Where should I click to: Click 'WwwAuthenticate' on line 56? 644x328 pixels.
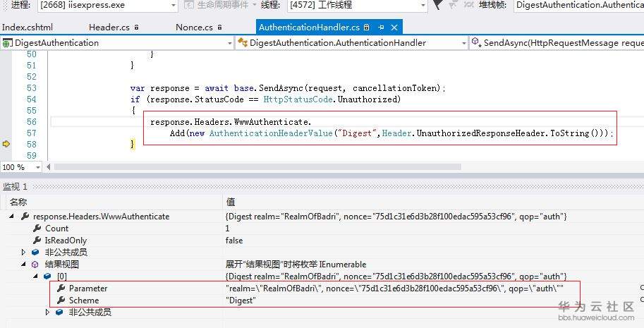coord(271,122)
